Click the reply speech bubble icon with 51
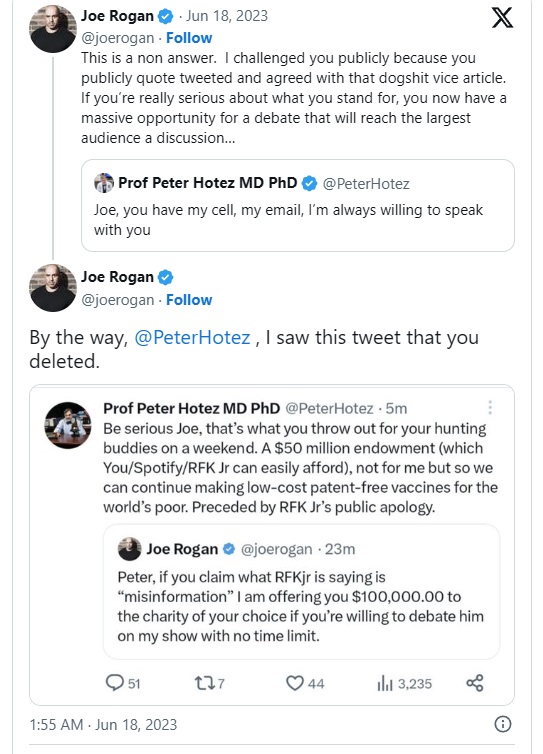Screen dimensions: 543x754 (114, 683)
